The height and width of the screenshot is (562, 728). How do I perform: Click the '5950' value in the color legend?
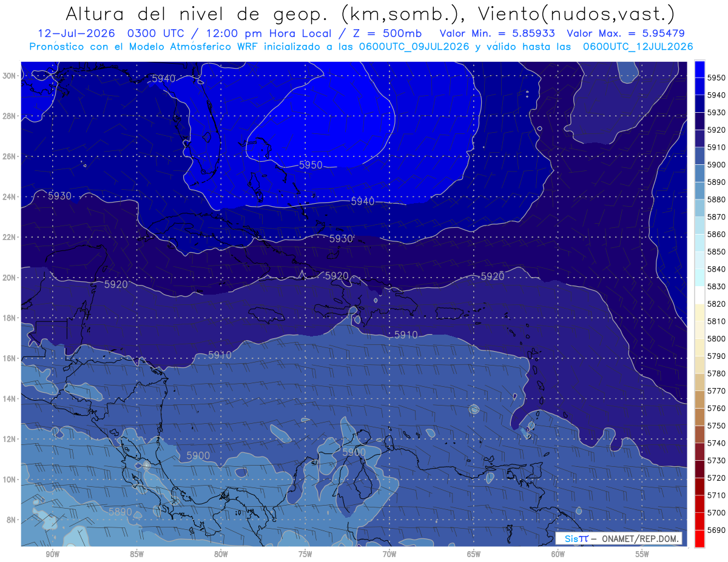pyautogui.click(x=716, y=78)
